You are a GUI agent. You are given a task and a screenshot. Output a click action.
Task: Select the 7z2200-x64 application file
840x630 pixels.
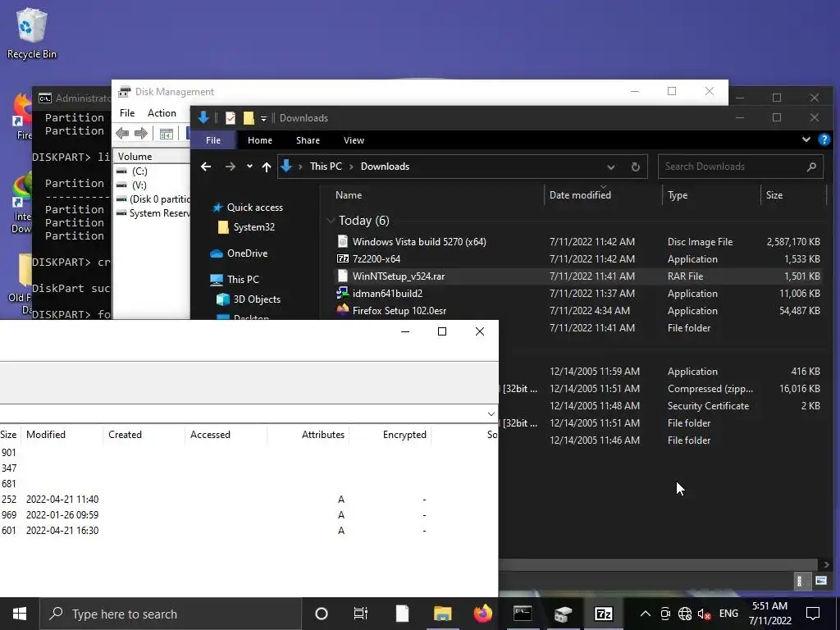pos(376,259)
